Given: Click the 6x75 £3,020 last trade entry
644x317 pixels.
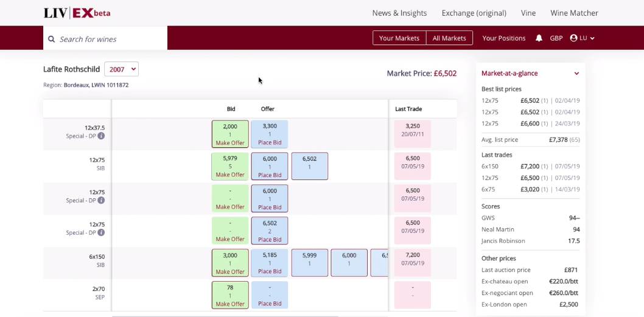Looking at the screenshot, I should (x=531, y=189).
